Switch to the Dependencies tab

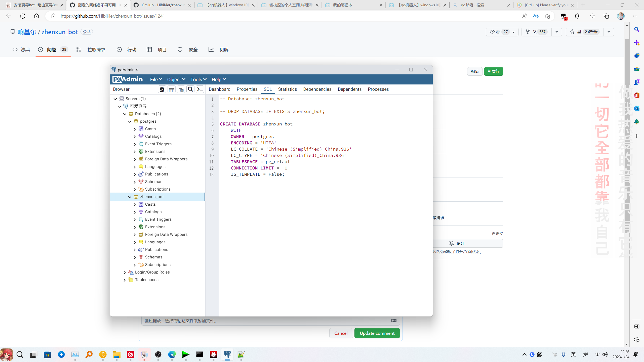tap(317, 89)
